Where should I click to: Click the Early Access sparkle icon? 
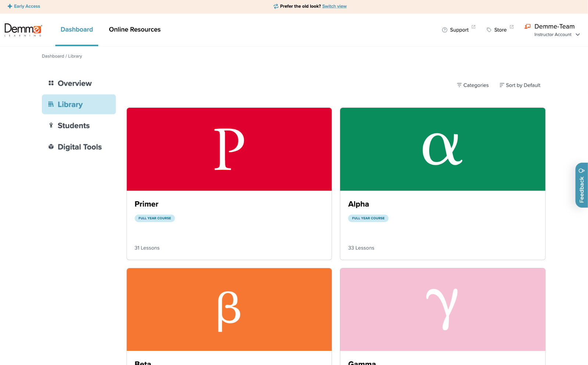(x=10, y=6)
